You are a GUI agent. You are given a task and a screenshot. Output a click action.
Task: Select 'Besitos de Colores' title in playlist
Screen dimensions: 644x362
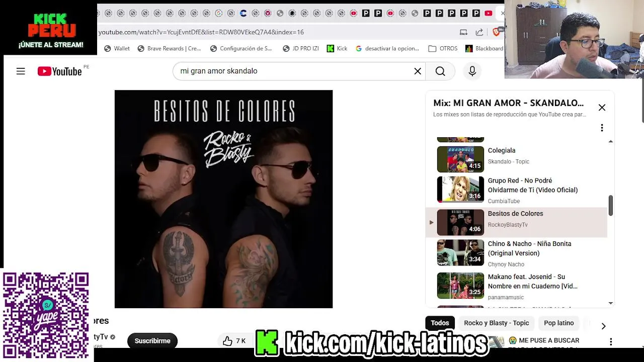(515, 214)
